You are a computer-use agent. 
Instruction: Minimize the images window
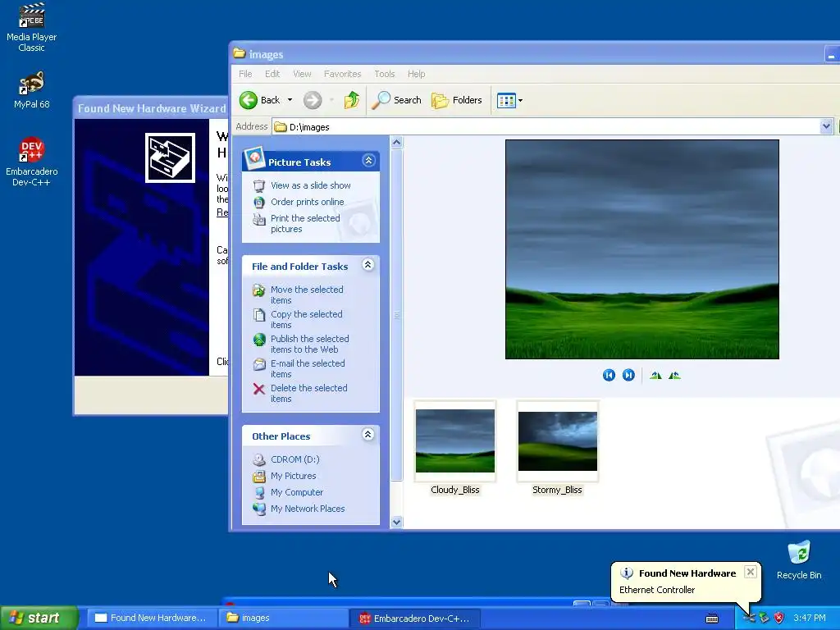pyautogui.click(x=831, y=55)
